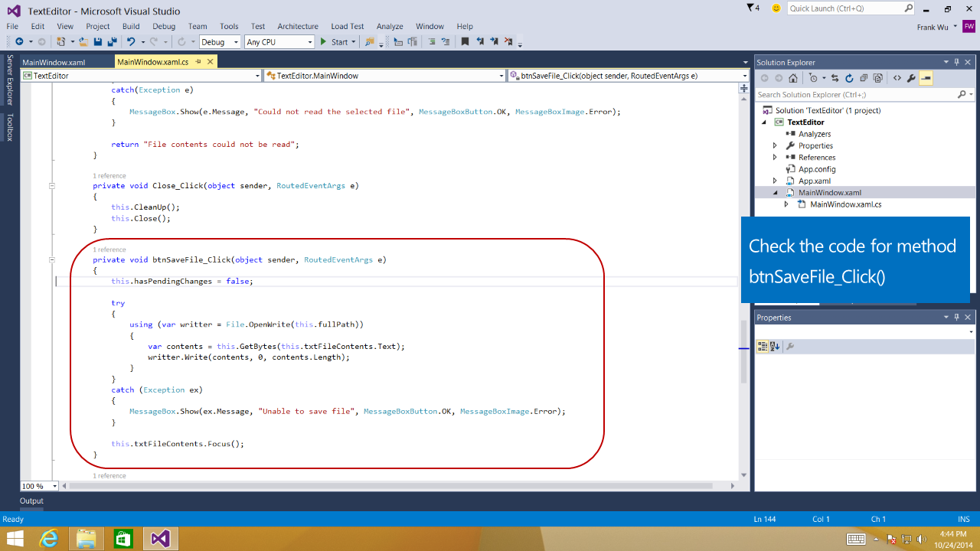Open the feedback smiley icon
Image resolution: width=980 pixels, height=551 pixels.
[x=776, y=8]
